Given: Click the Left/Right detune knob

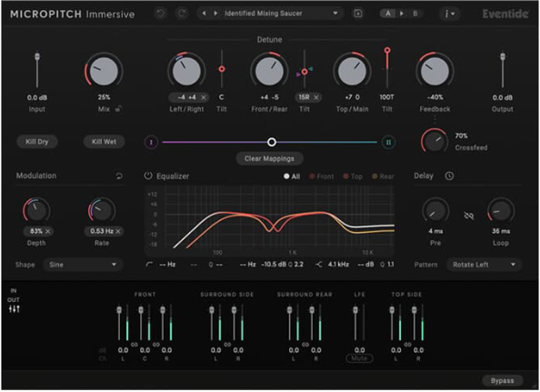Looking at the screenshot, I should click(x=186, y=71).
